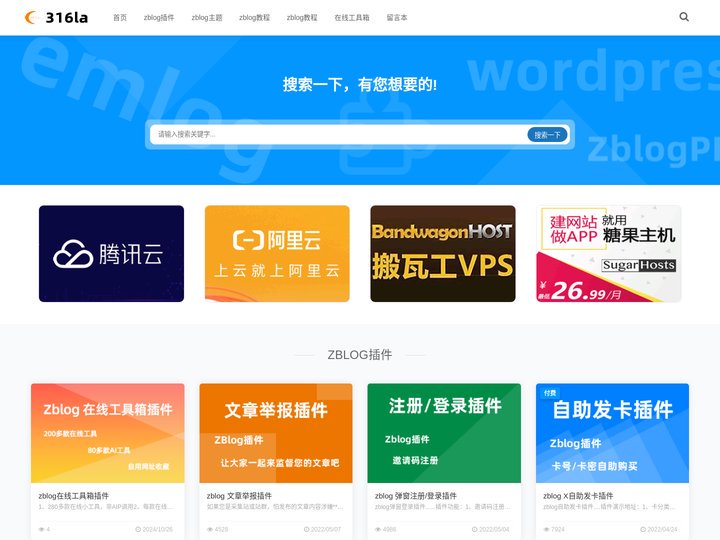Click the X自助发卡插件 card description text
The image size is (720, 540).
click(609, 507)
